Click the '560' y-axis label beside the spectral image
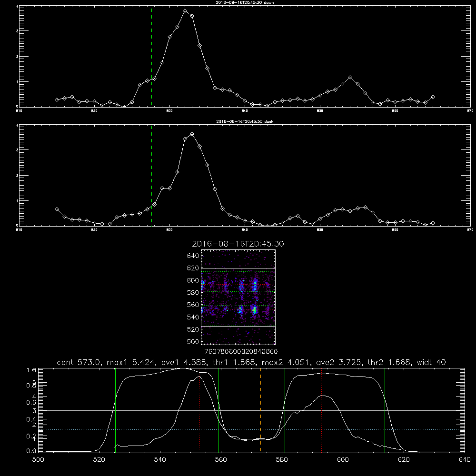Screen dimensions: 476x476 pos(193,305)
